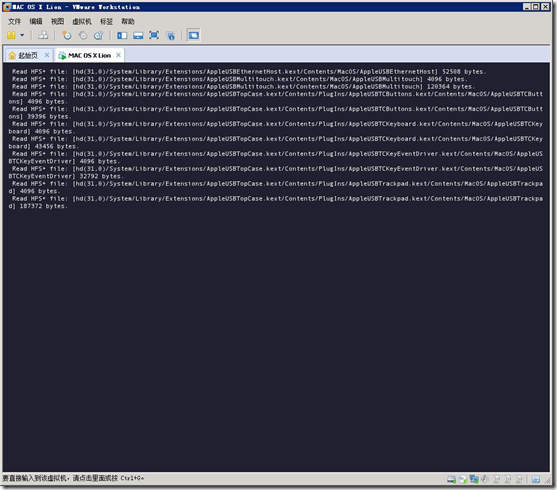Screen dimensions: 557x490
Task: Click the sound card status icon
Action: pos(485,479)
